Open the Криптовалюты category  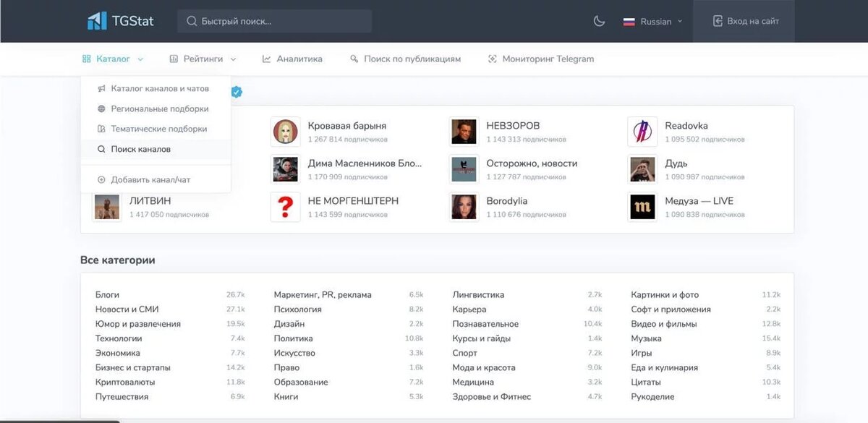(125, 382)
